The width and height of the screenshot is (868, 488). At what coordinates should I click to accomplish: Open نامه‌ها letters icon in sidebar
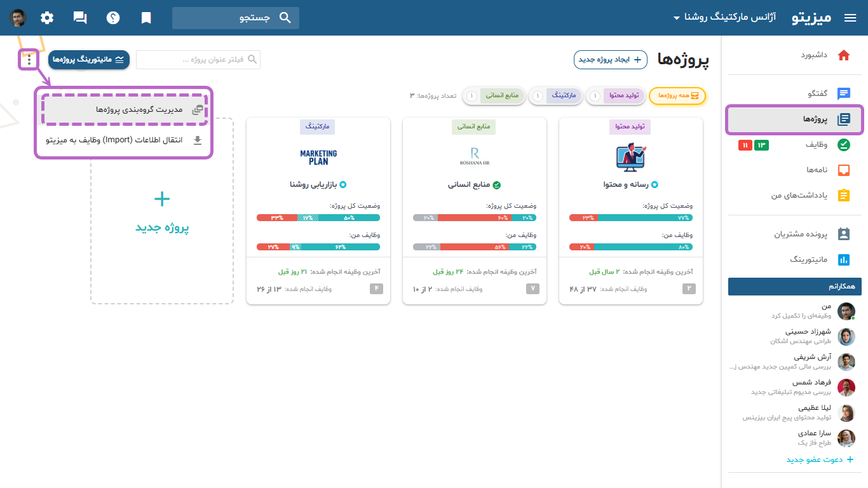pyautogui.click(x=844, y=170)
